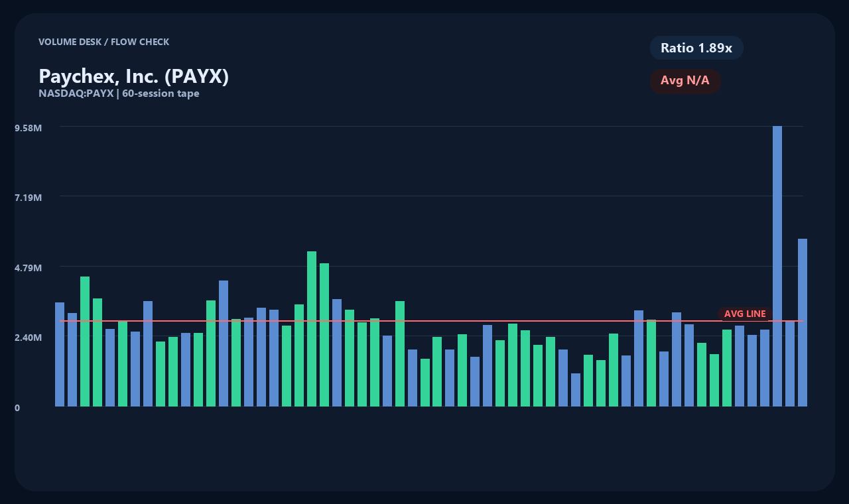Click the 2.40M axis label
This screenshot has height=504, width=849.
point(29,338)
